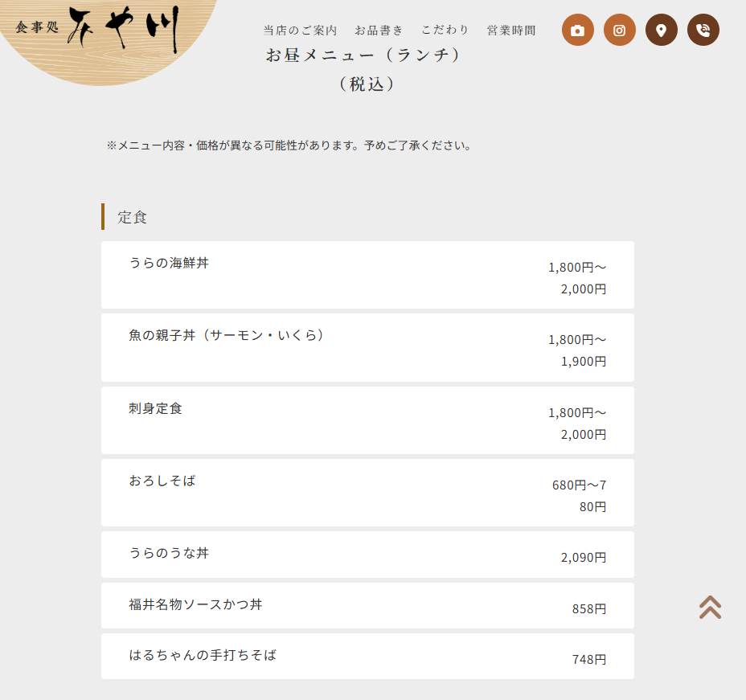Select the お品書き navigation item
Viewport: 746px width, 700px height.
[379, 30]
